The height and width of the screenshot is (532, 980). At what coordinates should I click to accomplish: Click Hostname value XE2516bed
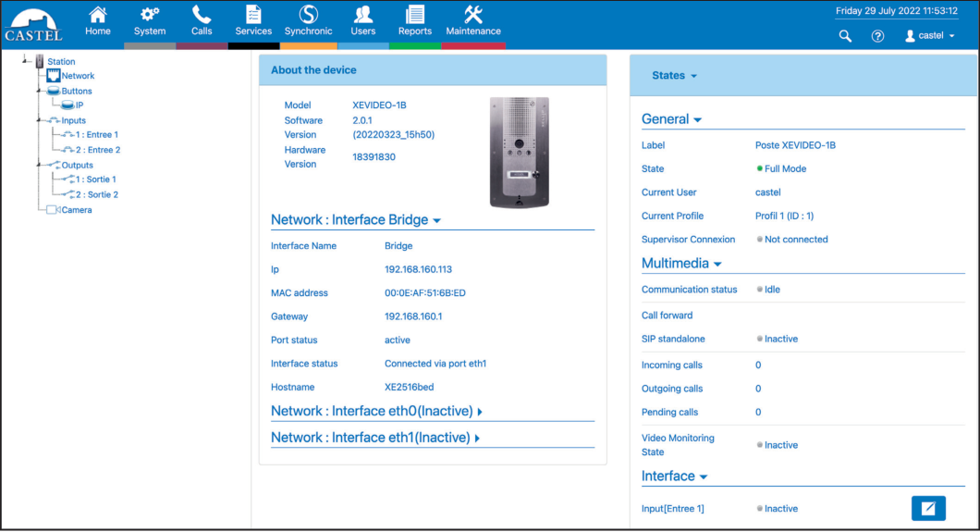tap(409, 387)
